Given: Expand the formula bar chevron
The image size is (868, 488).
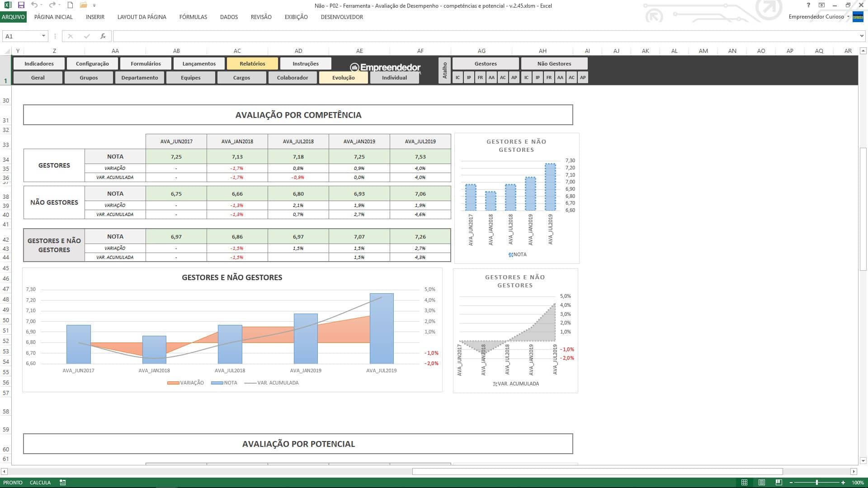Looking at the screenshot, I should pos(862,36).
